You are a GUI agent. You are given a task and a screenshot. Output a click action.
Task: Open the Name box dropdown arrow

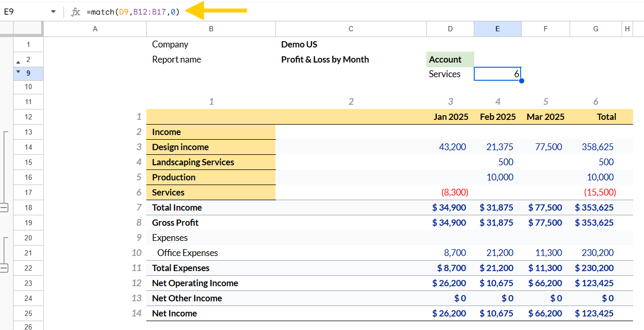53,11
